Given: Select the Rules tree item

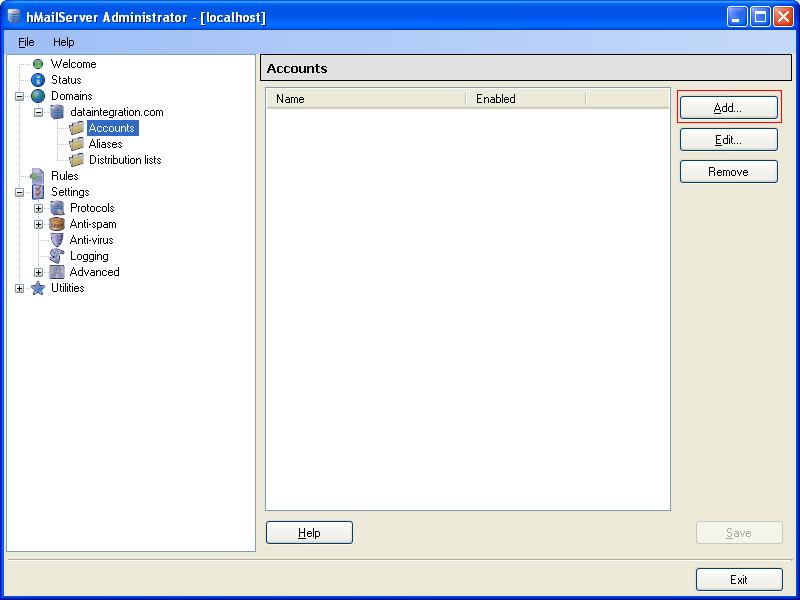Looking at the screenshot, I should coord(65,176).
